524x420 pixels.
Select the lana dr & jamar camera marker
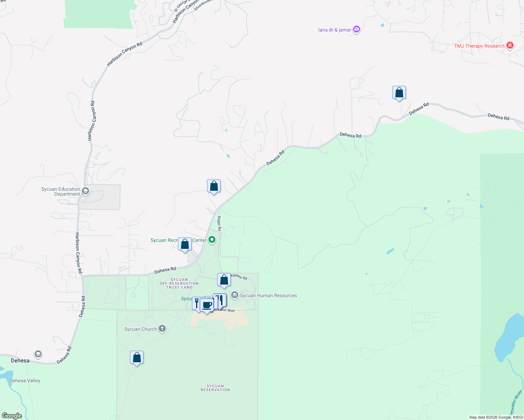(357, 29)
